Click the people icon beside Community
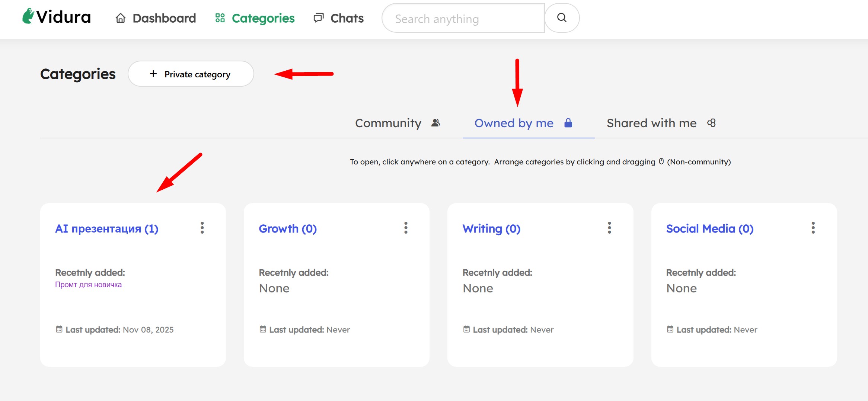The height and width of the screenshot is (401, 868). 435,123
